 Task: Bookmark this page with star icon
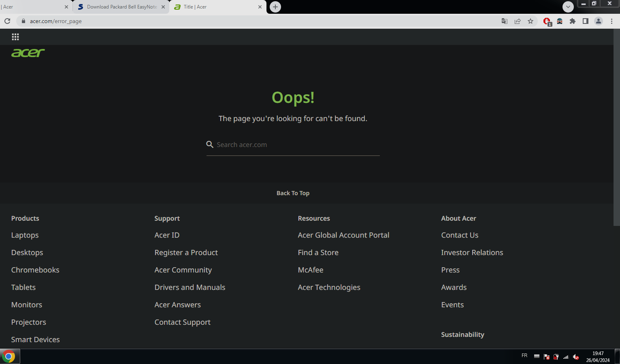click(531, 21)
